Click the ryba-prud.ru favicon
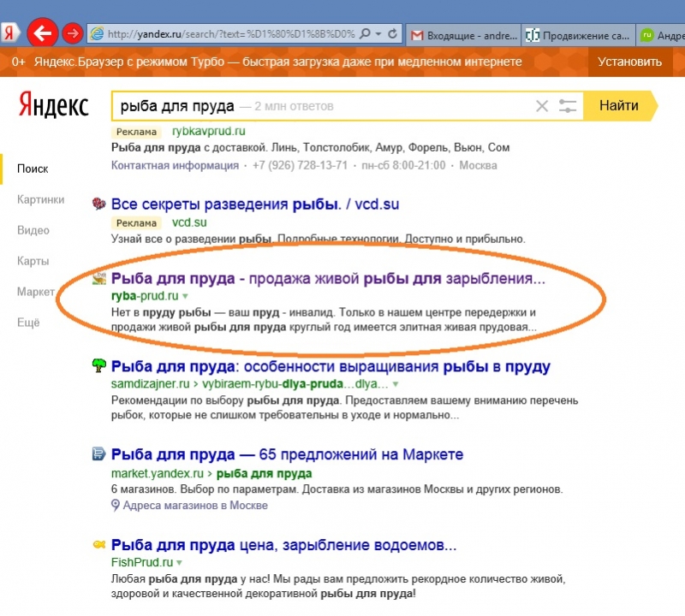Screen dimensions: 685x616 [x=99, y=278]
